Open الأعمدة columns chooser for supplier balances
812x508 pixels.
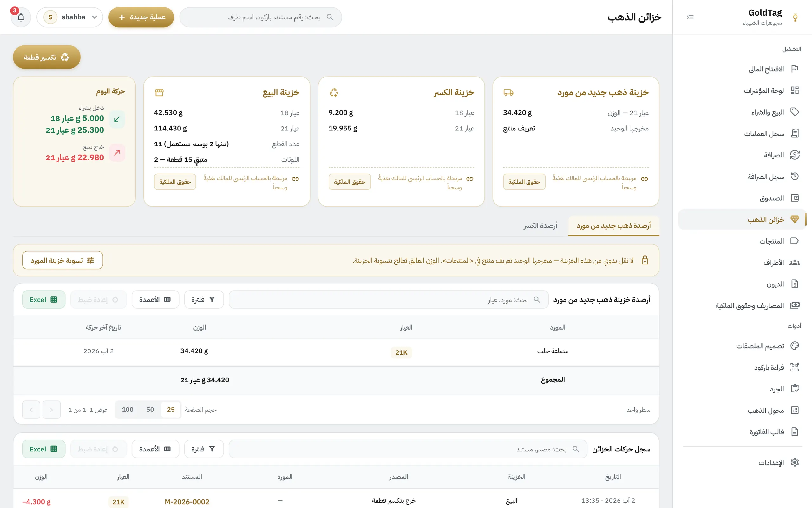coord(155,299)
